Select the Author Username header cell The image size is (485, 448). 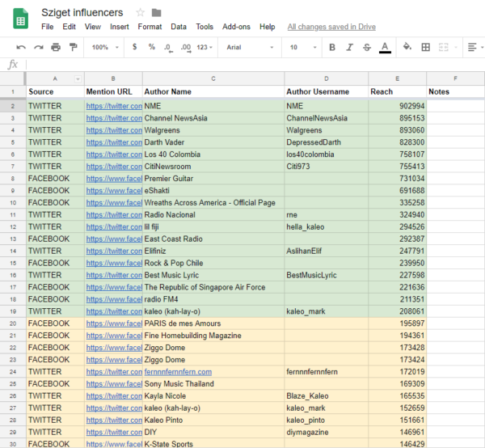pos(327,91)
